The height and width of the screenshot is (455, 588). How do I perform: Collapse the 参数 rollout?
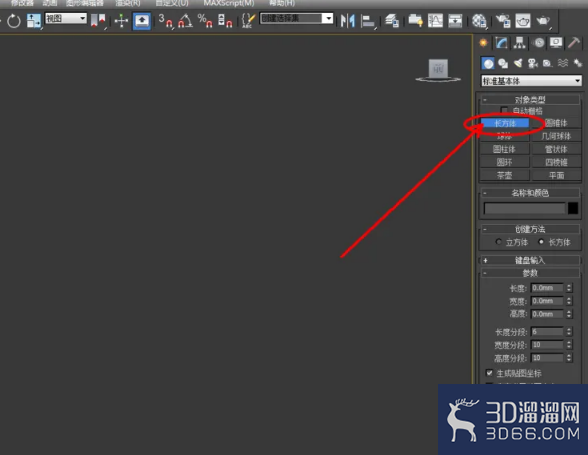point(530,273)
